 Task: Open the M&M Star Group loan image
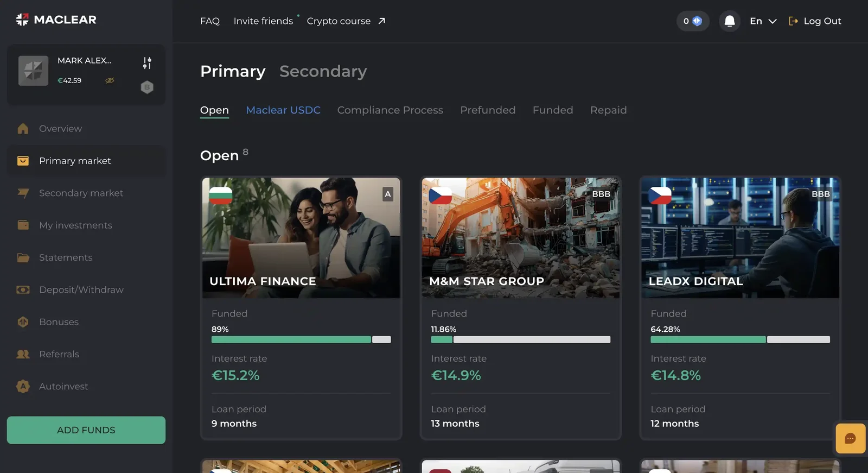(x=521, y=238)
